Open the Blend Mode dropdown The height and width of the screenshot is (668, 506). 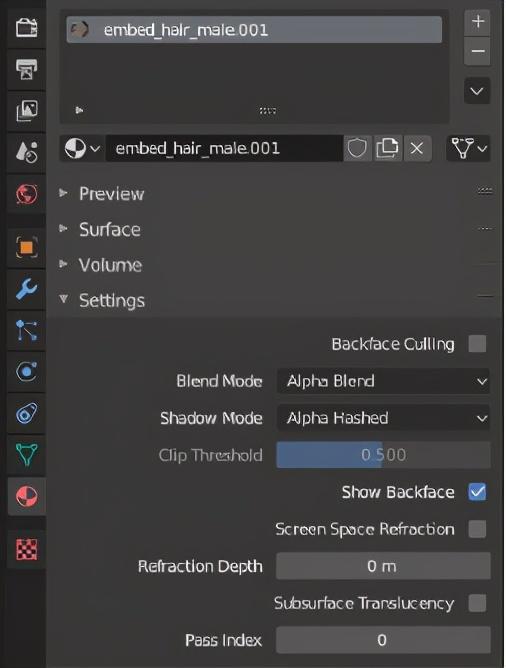click(383, 381)
